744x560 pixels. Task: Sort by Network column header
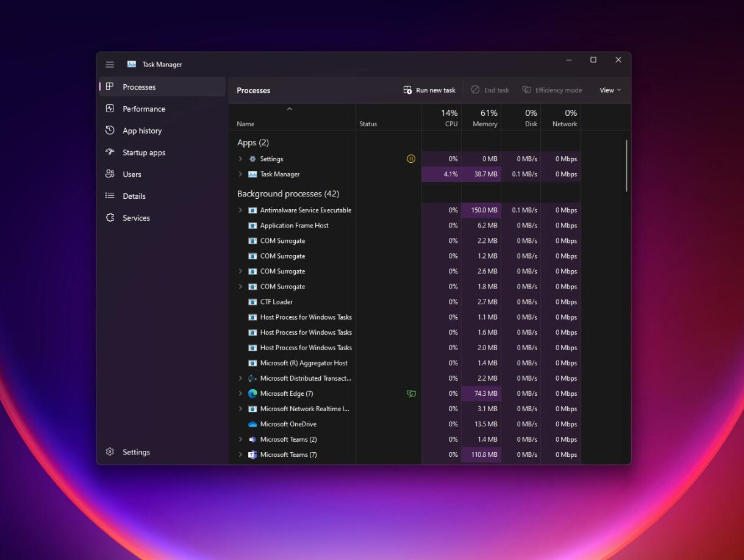click(560, 117)
